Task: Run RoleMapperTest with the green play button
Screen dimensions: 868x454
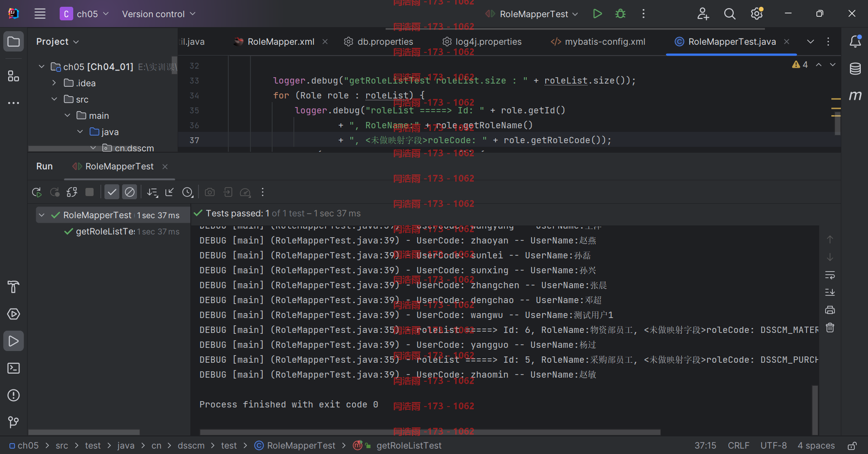Action: click(597, 14)
